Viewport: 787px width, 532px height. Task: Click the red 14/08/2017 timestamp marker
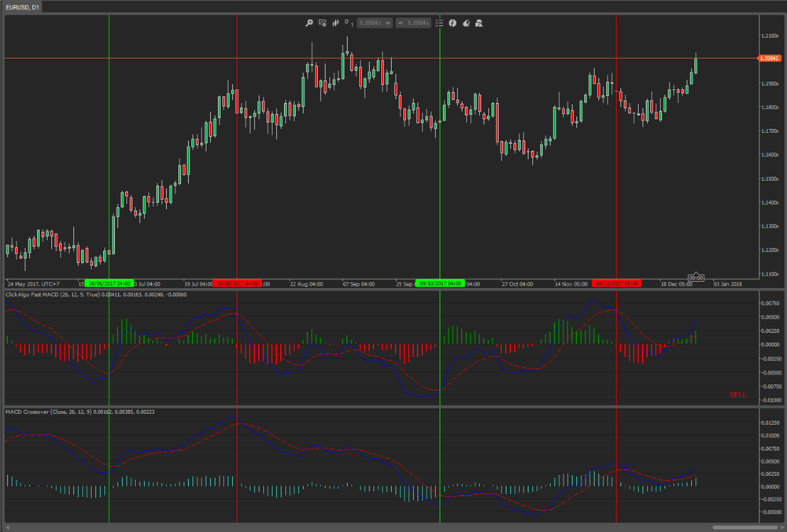coord(237,278)
